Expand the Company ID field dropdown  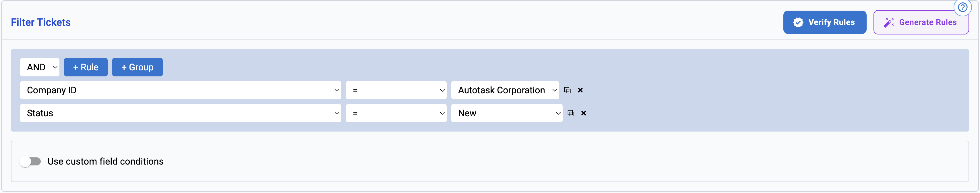[180, 90]
